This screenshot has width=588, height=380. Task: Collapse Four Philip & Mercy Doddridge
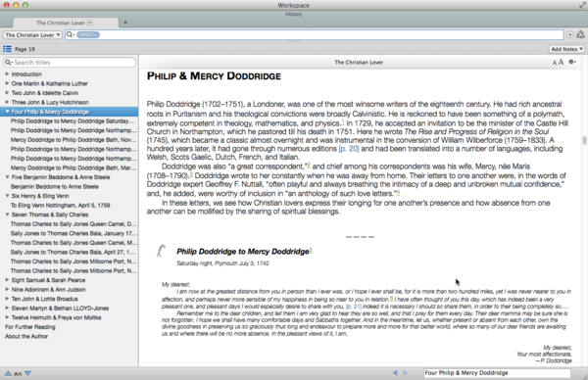point(7,112)
